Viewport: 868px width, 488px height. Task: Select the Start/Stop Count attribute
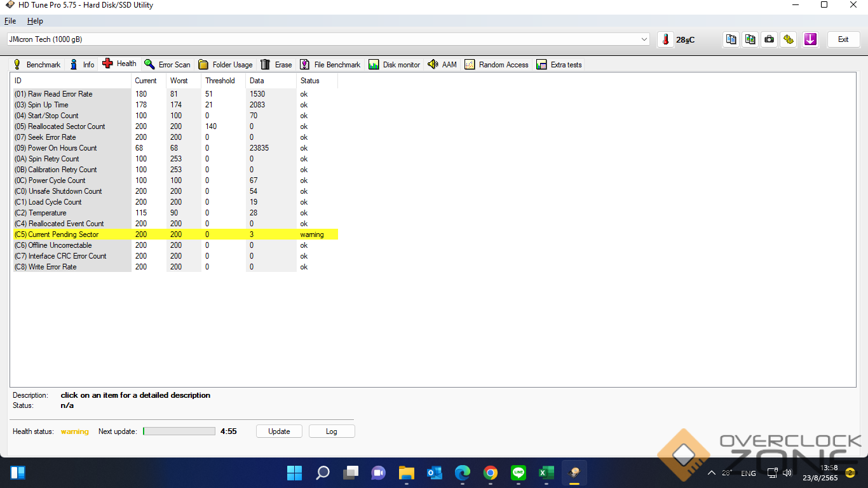click(174, 116)
